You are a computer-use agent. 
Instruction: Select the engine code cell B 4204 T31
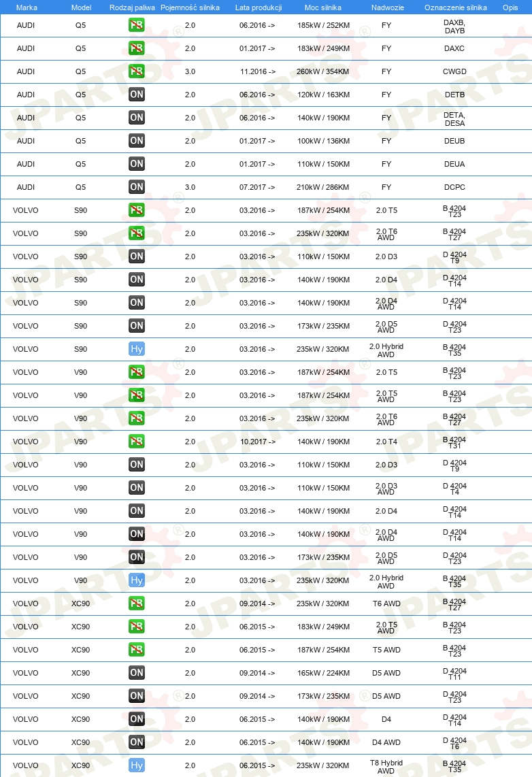click(454, 442)
